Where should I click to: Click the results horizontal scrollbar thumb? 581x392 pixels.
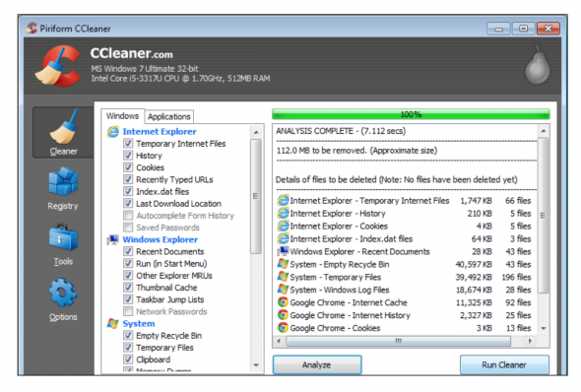click(x=398, y=341)
